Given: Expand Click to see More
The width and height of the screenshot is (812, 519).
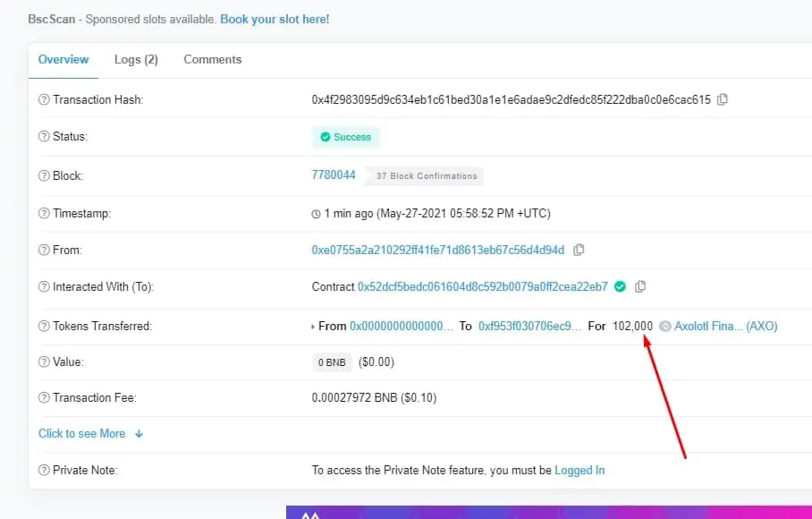Looking at the screenshot, I should pos(90,433).
